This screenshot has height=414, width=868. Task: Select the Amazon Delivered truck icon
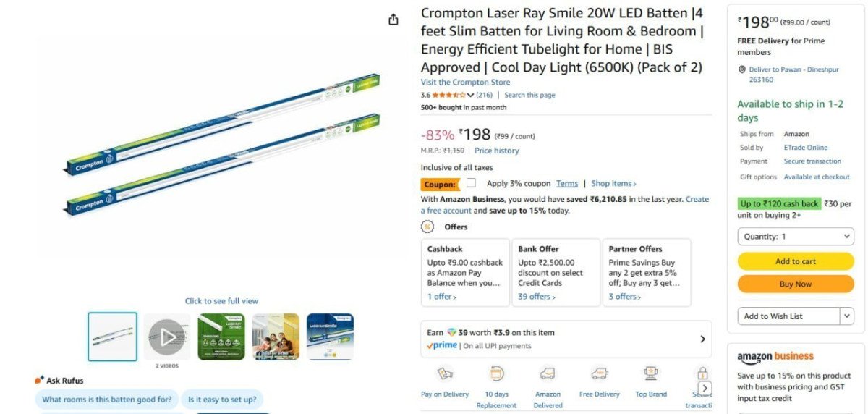click(x=548, y=374)
